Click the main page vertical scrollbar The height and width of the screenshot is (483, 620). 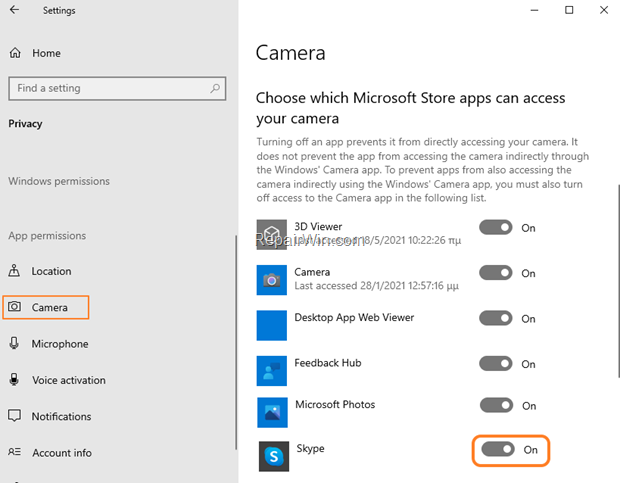pyautogui.click(x=618, y=281)
